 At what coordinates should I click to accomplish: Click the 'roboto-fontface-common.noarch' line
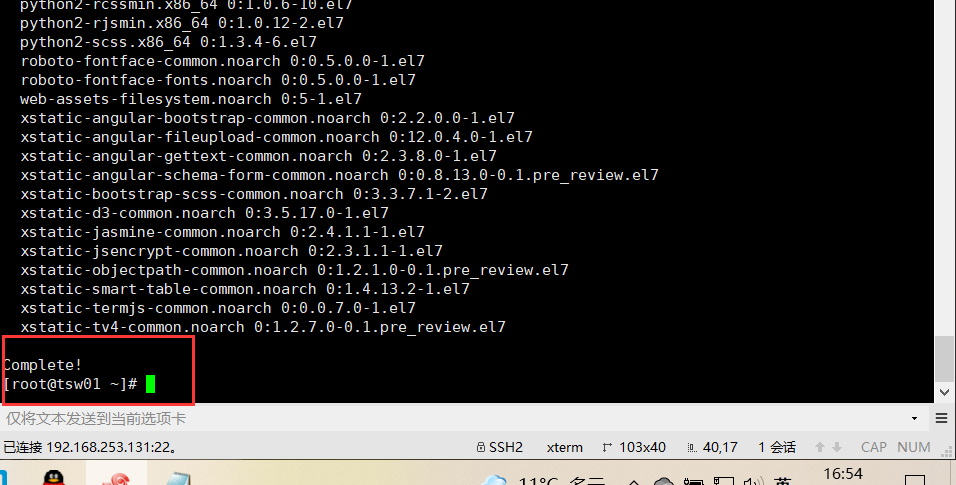(223, 61)
